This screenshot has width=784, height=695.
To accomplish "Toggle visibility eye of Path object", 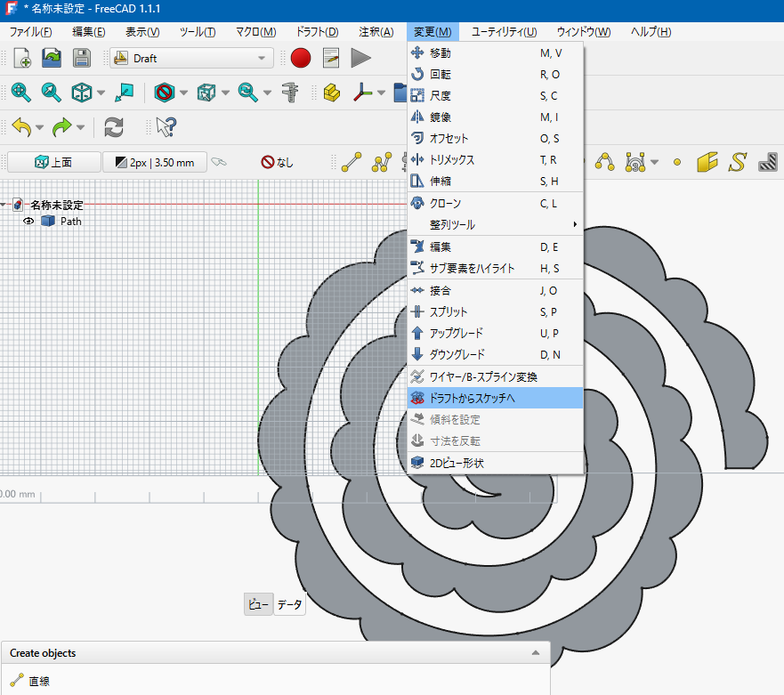I will coord(28,221).
